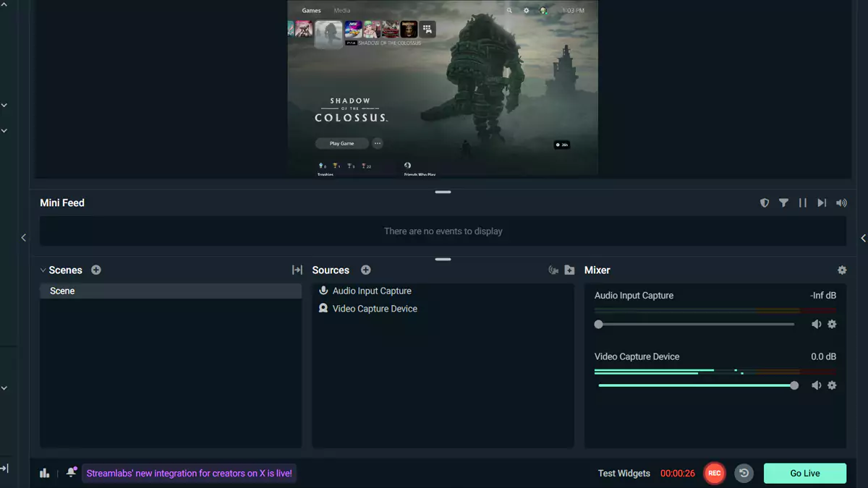The width and height of the screenshot is (868, 488).
Task: Skip the current Mini Feed alert
Action: (x=822, y=203)
